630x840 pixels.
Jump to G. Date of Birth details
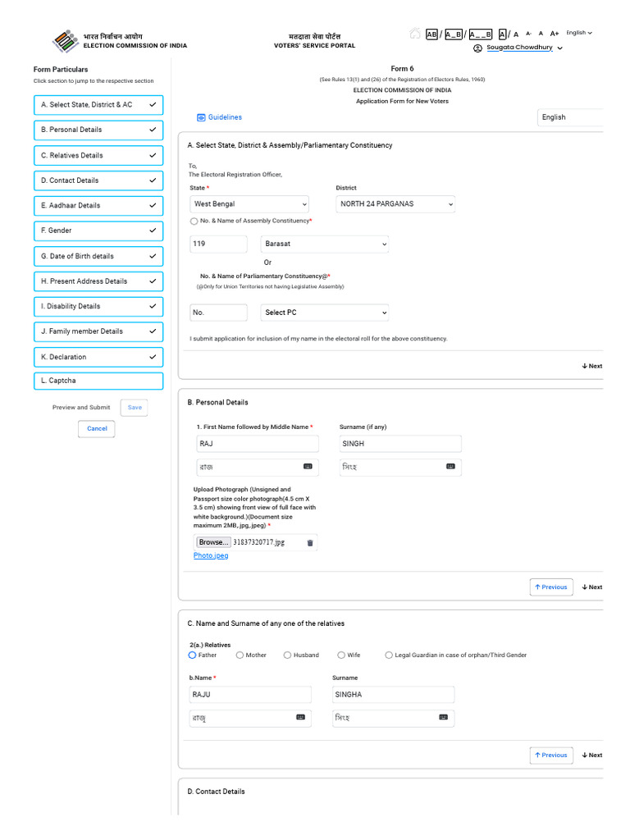[98, 256]
